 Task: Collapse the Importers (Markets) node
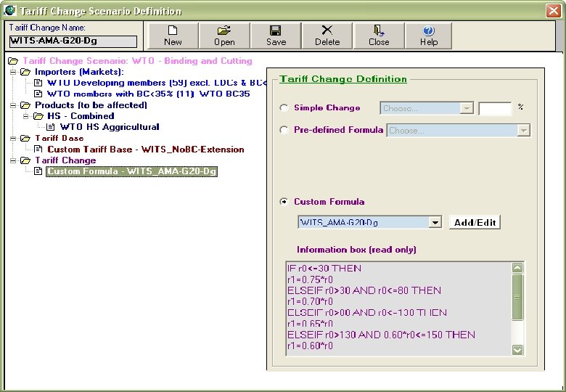pos(13,72)
